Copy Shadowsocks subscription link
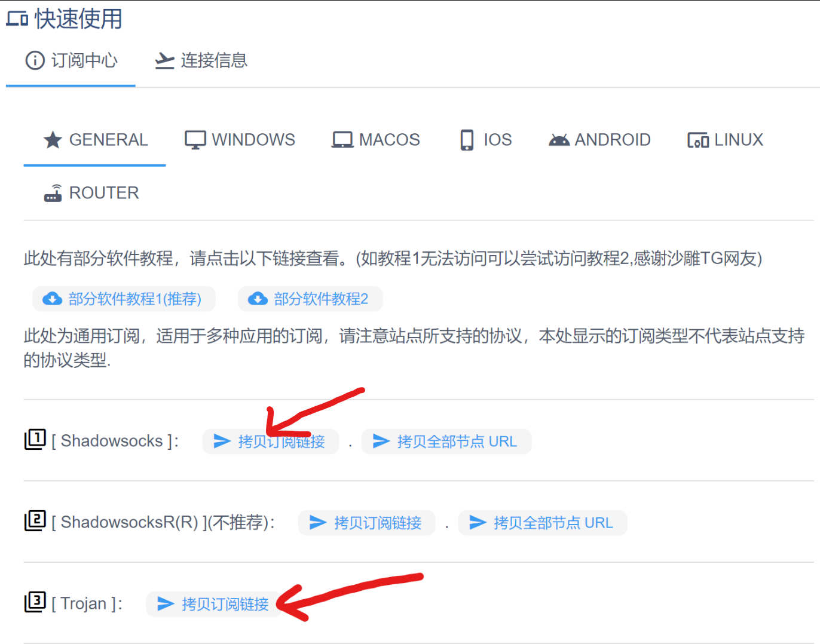 (x=271, y=441)
